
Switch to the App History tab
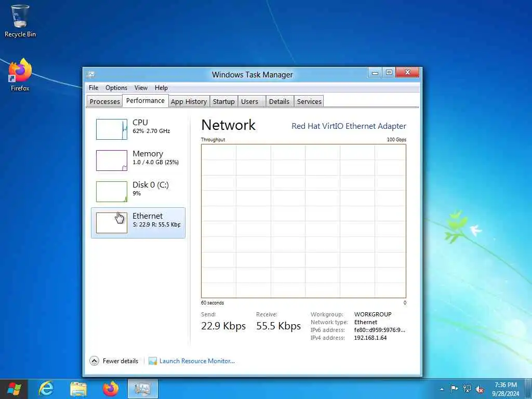click(x=189, y=101)
